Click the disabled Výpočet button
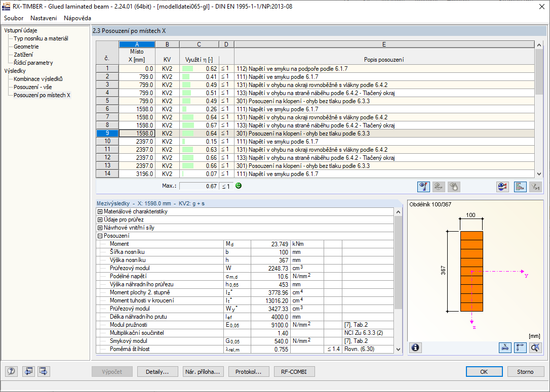This screenshot has width=550, height=392. [x=112, y=372]
